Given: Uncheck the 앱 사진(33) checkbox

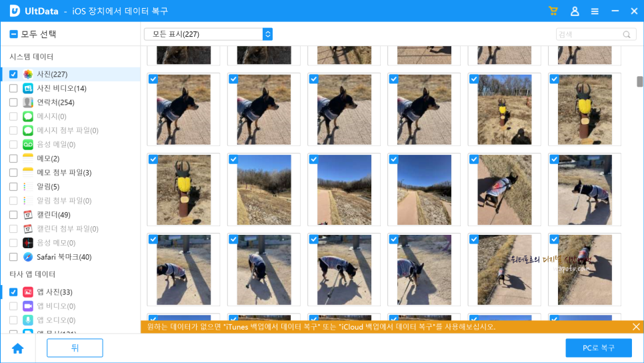Looking at the screenshot, I should tap(13, 292).
